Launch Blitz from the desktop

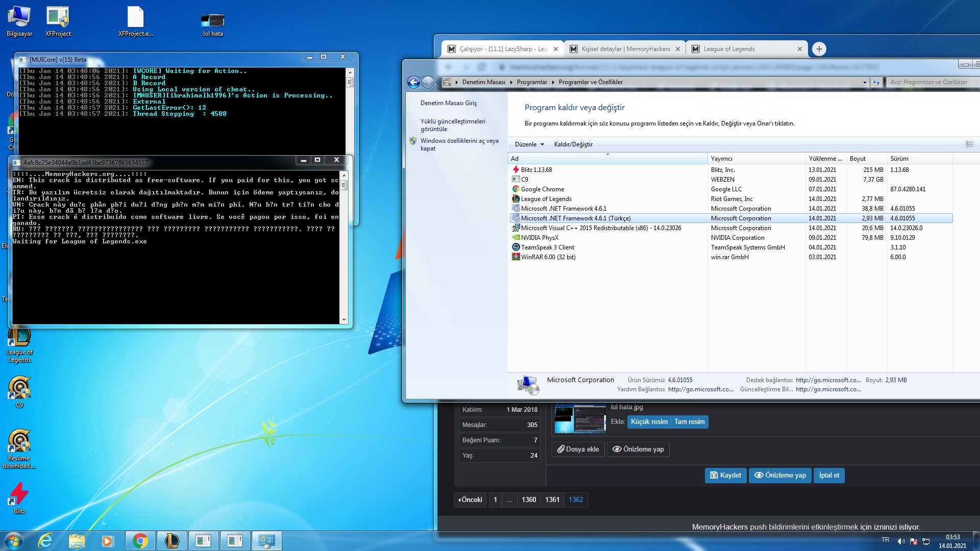click(19, 498)
